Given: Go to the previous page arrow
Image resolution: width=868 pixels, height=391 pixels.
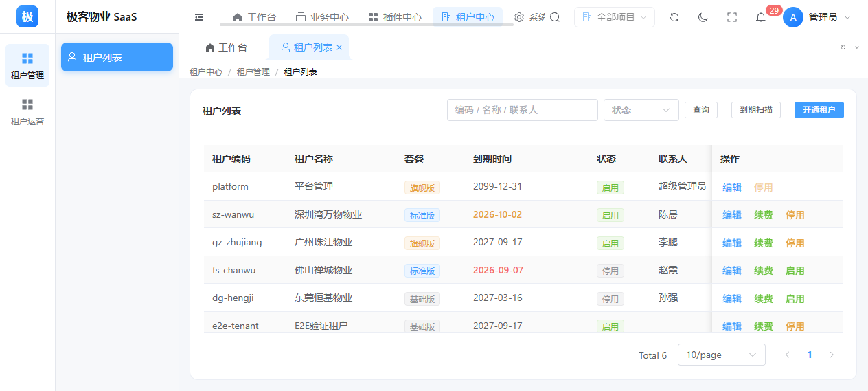Looking at the screenshot, I should (x=788, y=355).
